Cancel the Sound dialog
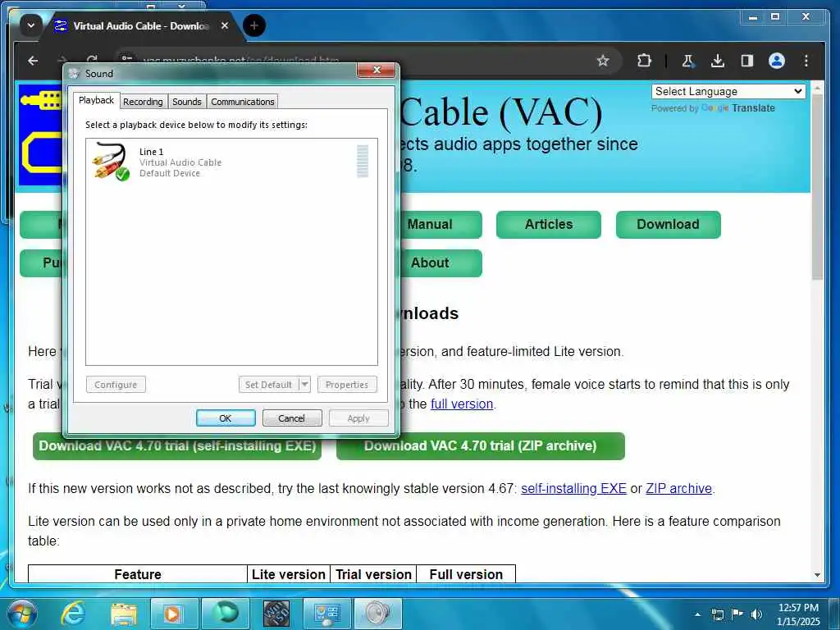This screenshot has width=840, height=630. [292, 418]
